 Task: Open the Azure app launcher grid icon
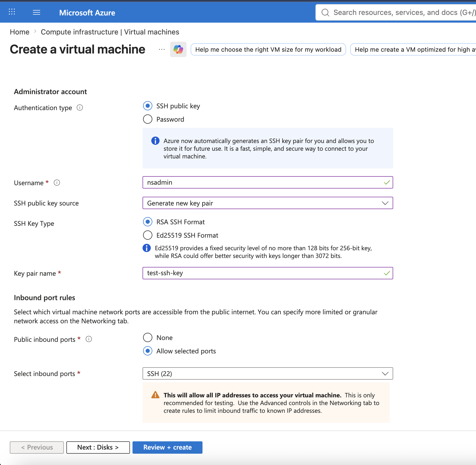click(x=12, y=12)
